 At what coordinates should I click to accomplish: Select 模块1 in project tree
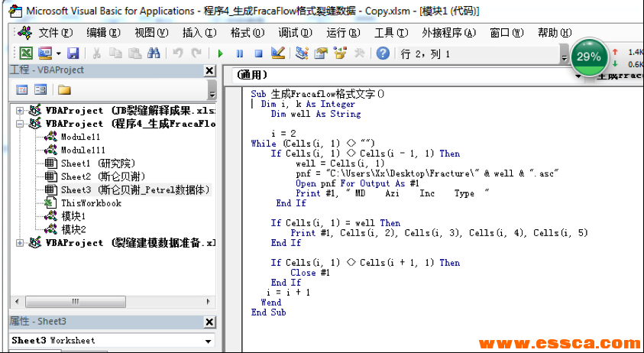tap(73, 216)
